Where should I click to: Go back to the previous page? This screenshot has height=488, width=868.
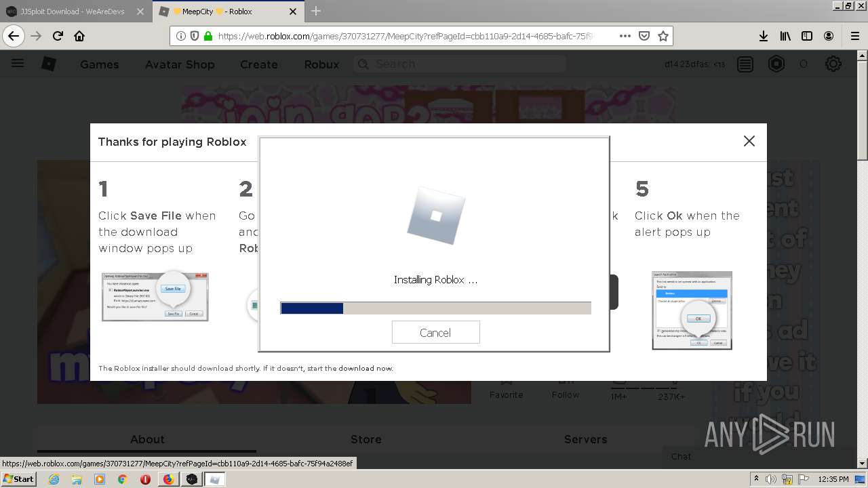click(x=14, y=36)
